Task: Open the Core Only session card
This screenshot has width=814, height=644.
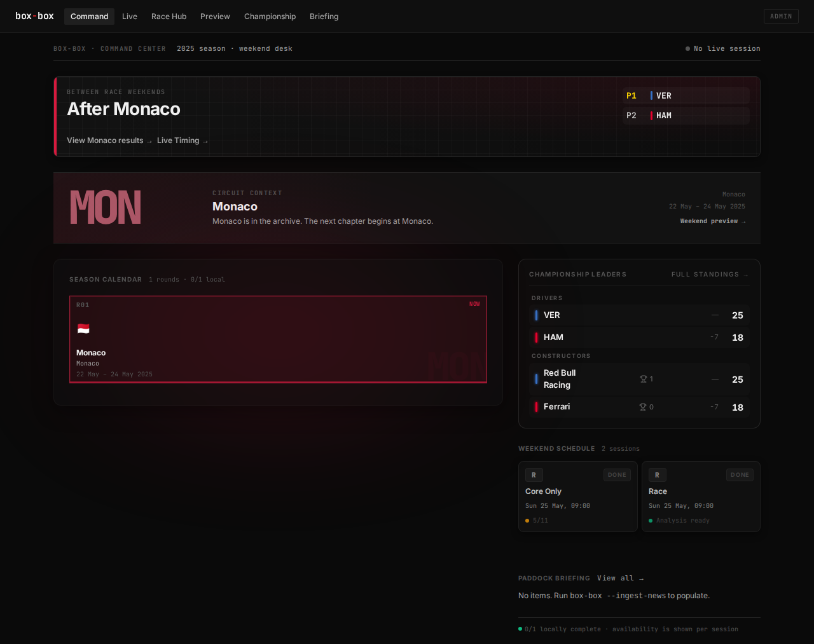Action: pos(578,497)
